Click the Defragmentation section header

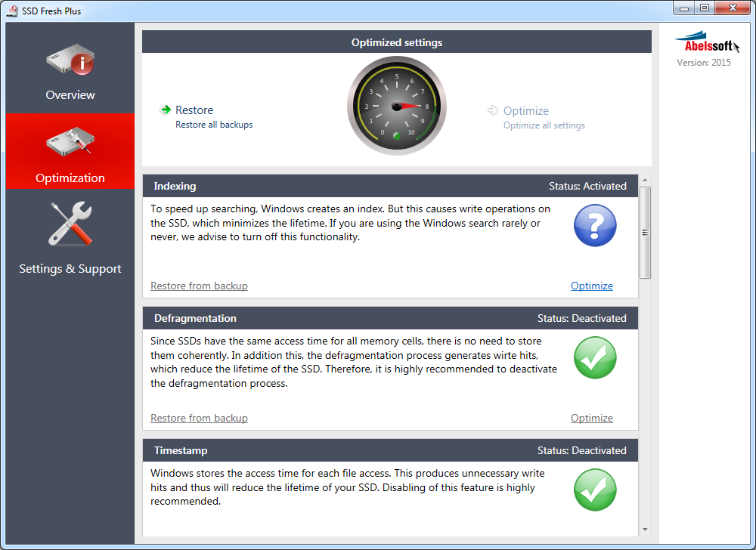391,318
